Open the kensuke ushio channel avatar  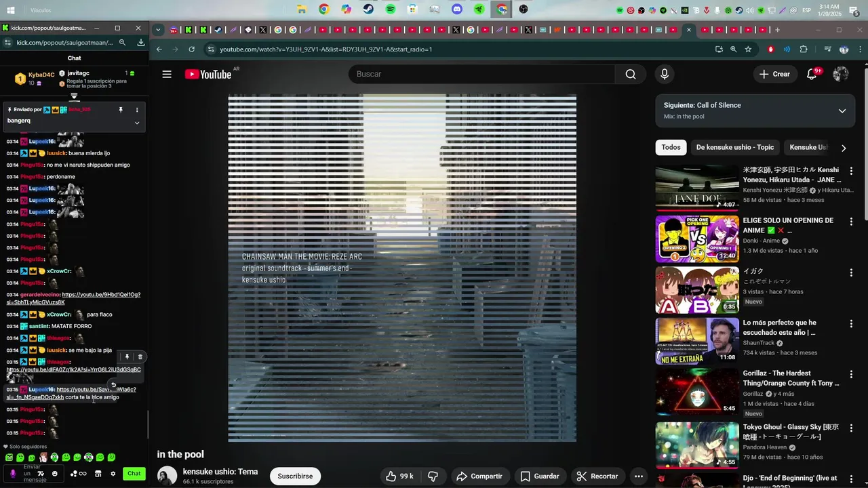click(167, 476)
